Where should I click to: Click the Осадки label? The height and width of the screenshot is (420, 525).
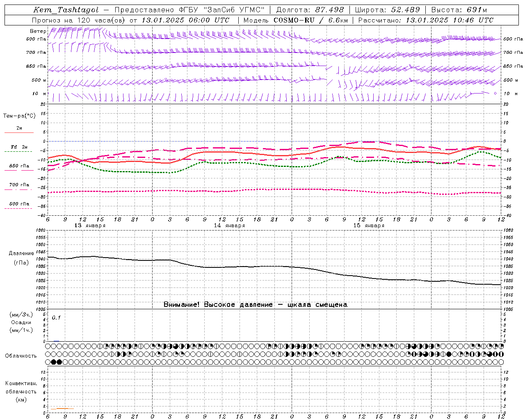[21, 322]
